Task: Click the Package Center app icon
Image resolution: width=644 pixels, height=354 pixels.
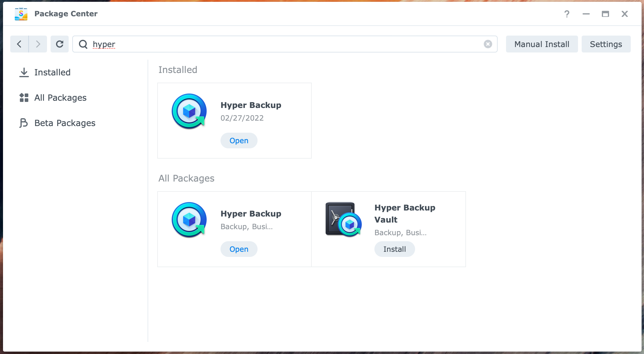Action: (x=21, y=14)
